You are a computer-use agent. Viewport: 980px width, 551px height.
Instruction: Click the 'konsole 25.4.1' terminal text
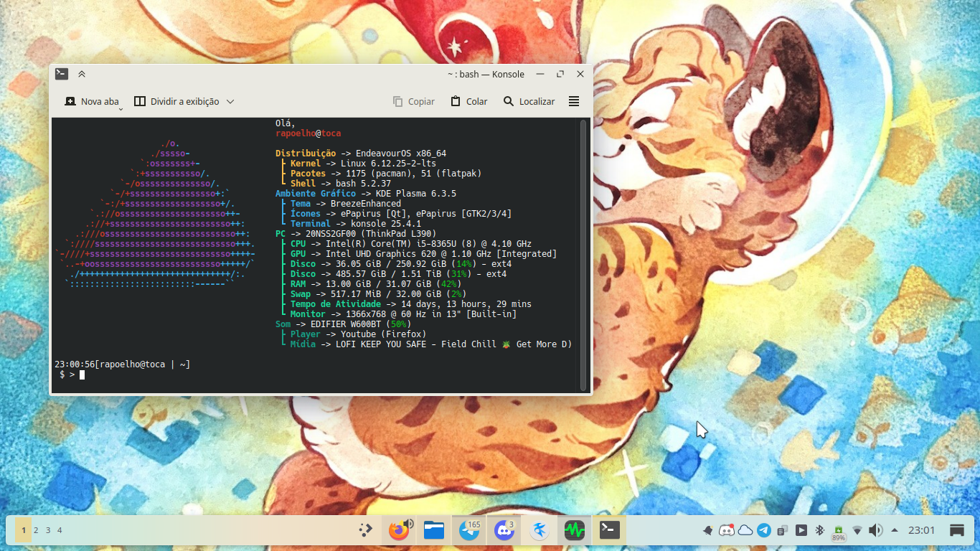point(386,224)
